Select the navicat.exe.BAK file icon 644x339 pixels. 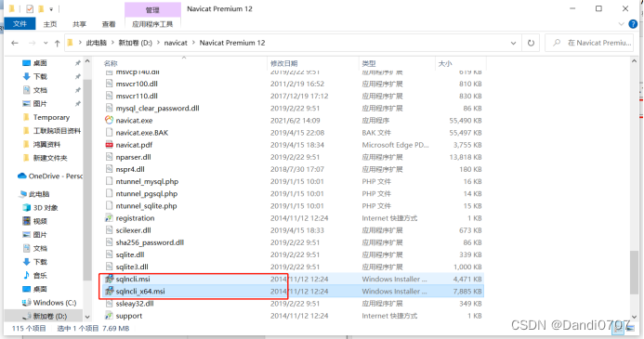click(109, 132)
